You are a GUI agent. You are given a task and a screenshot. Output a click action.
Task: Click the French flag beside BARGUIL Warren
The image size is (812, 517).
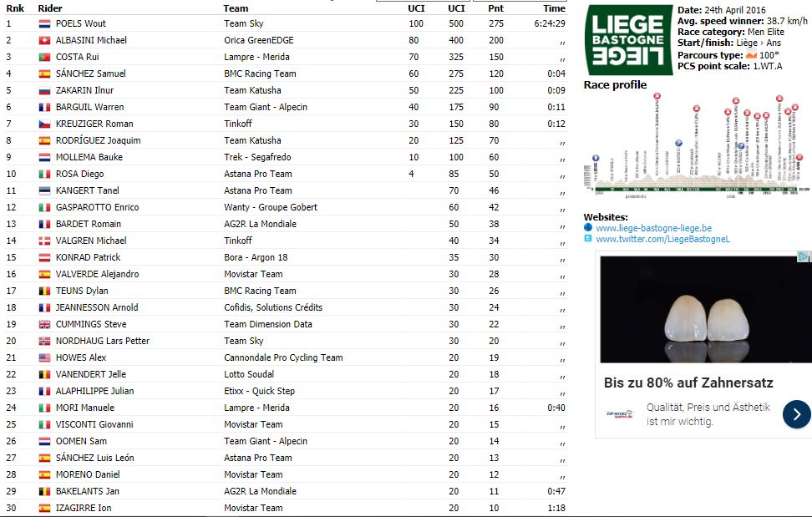[x=44, y=107]
